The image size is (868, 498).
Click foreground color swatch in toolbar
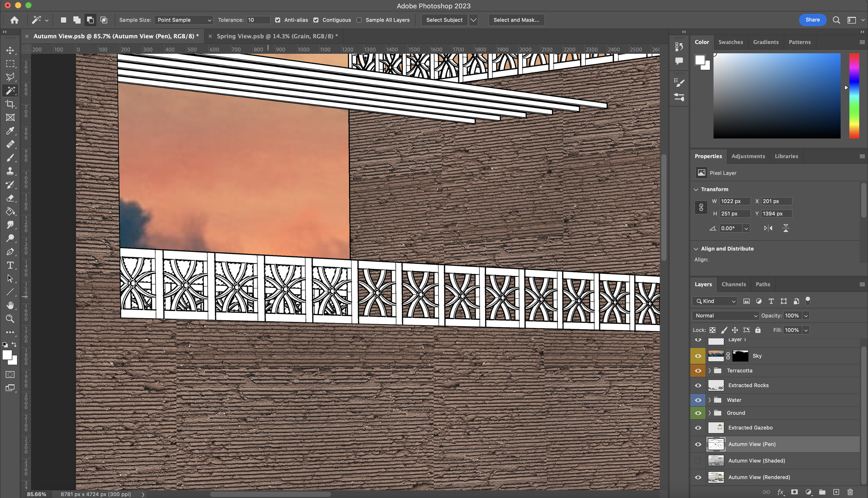click(7, 355)
